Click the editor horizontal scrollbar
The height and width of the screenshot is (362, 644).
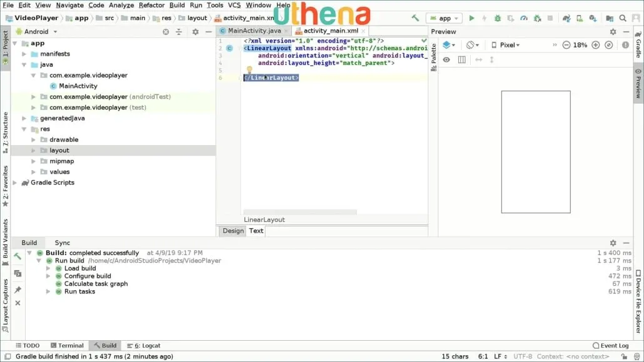(x=300, y=212)
